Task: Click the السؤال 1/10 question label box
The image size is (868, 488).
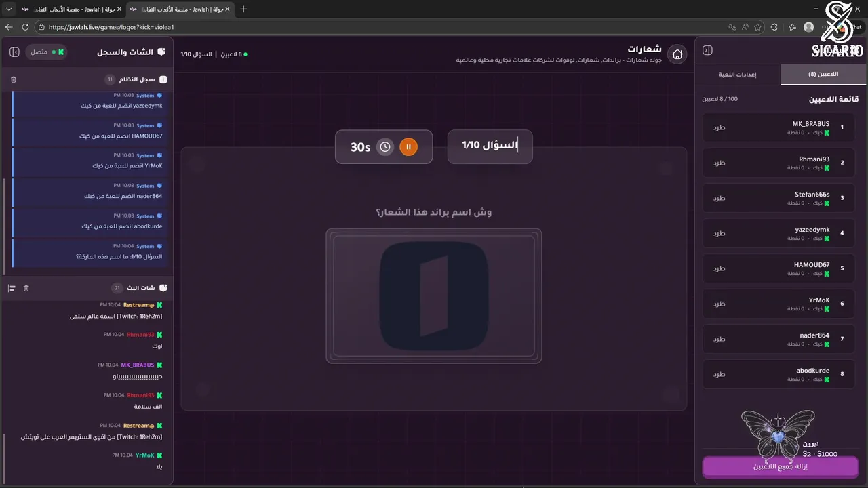Action: [490, 146]
